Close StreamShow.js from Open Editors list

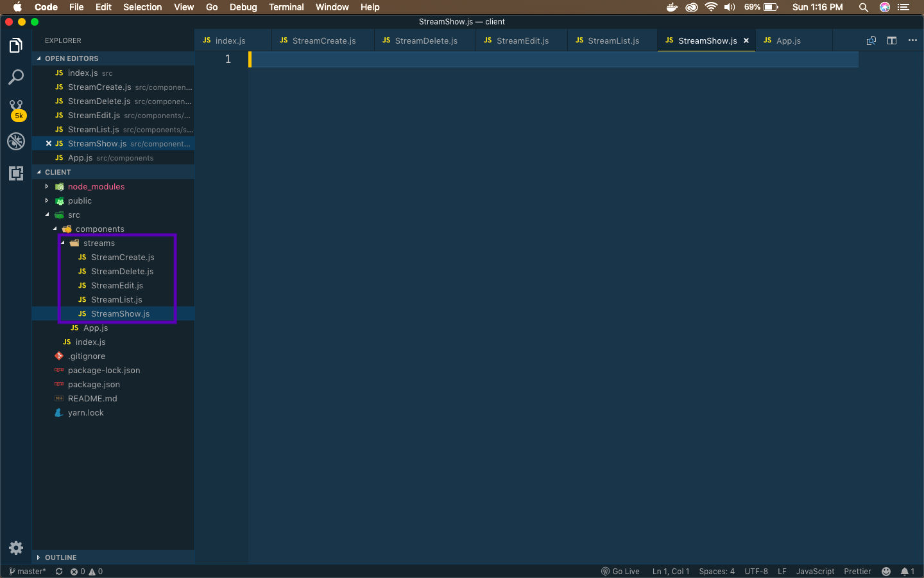49,143
